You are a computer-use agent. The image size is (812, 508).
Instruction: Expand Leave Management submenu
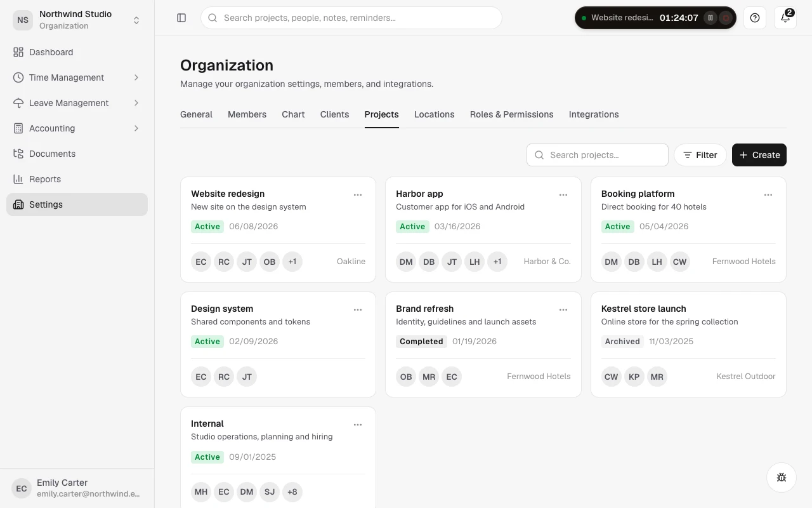(77, 103)
